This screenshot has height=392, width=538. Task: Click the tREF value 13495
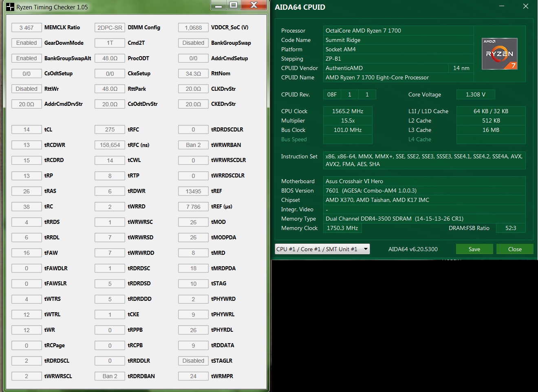click(193, 191)
